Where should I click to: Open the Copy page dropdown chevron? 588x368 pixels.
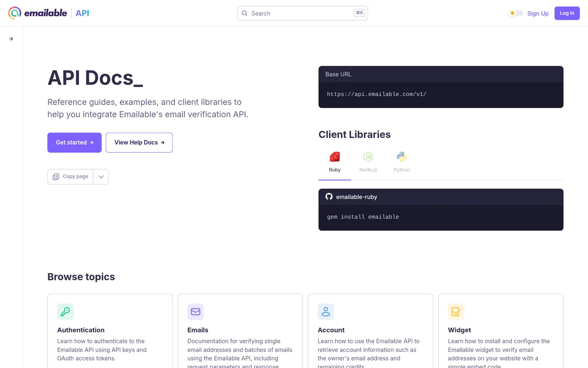click(101, 177)
